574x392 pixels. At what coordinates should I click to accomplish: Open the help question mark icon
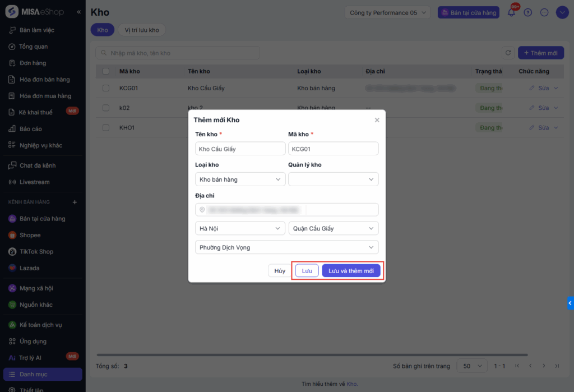(x=527, y=12)
